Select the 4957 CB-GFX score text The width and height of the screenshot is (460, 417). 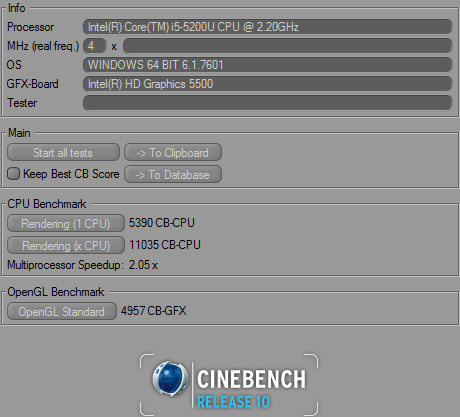(x=153, y=311)
